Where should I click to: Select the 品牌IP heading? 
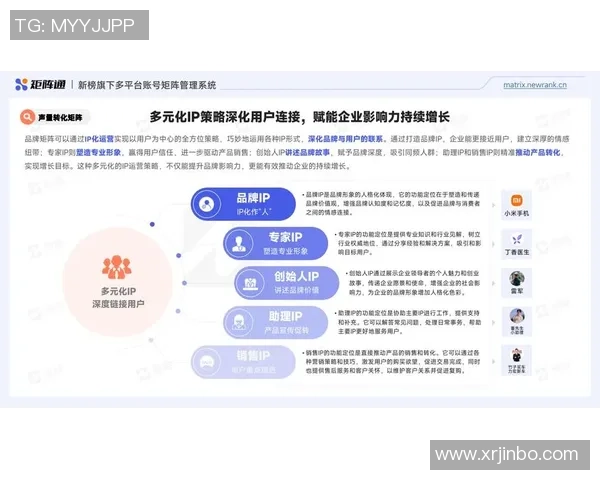[x=253, y=198]
